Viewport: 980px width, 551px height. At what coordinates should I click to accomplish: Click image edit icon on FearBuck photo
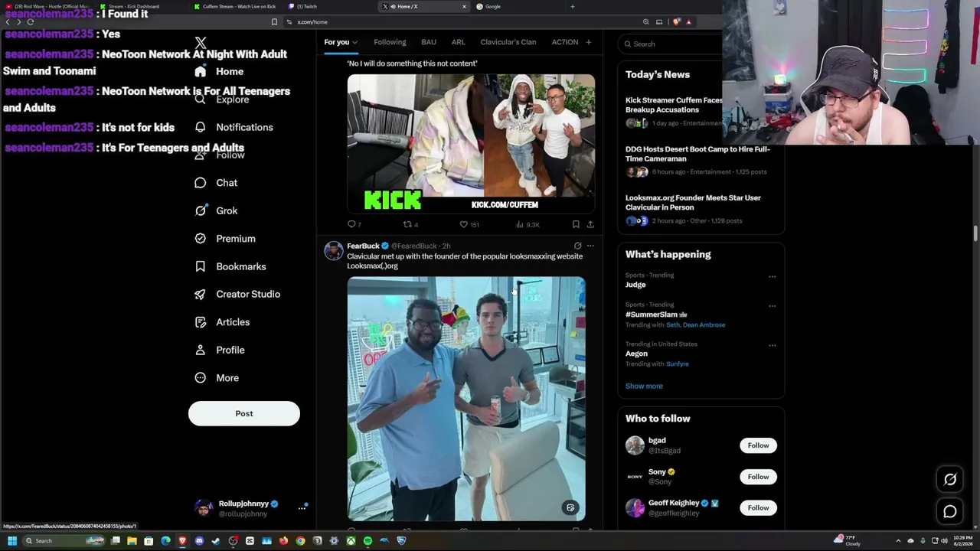(570, 507)
